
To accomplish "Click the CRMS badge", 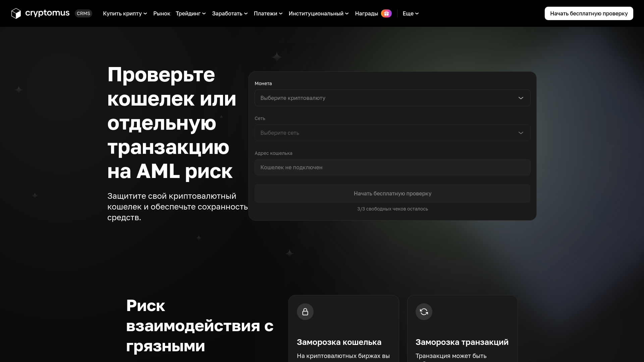I will pos(84,13).
